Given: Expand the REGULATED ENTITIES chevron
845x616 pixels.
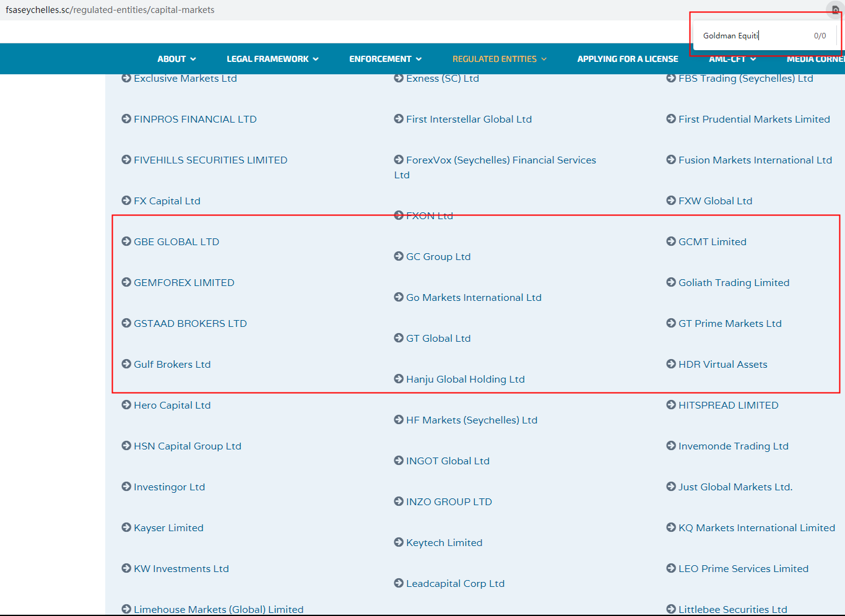Looking at the screenshot, I should tap(544, 59).
